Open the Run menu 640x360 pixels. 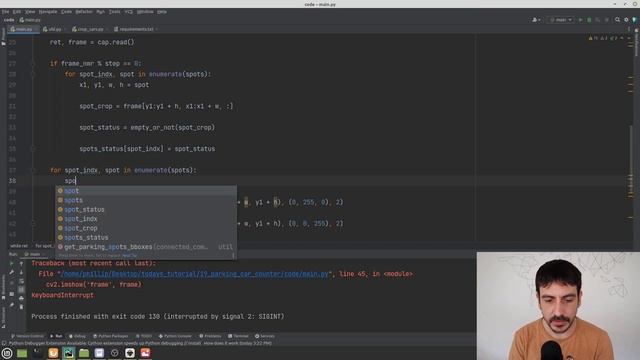pos(100,11)
